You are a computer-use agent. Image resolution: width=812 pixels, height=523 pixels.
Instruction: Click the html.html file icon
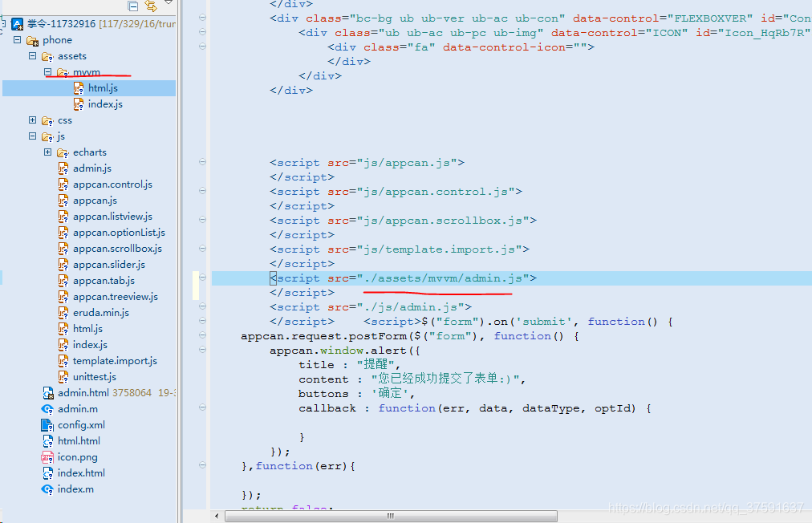47,442
